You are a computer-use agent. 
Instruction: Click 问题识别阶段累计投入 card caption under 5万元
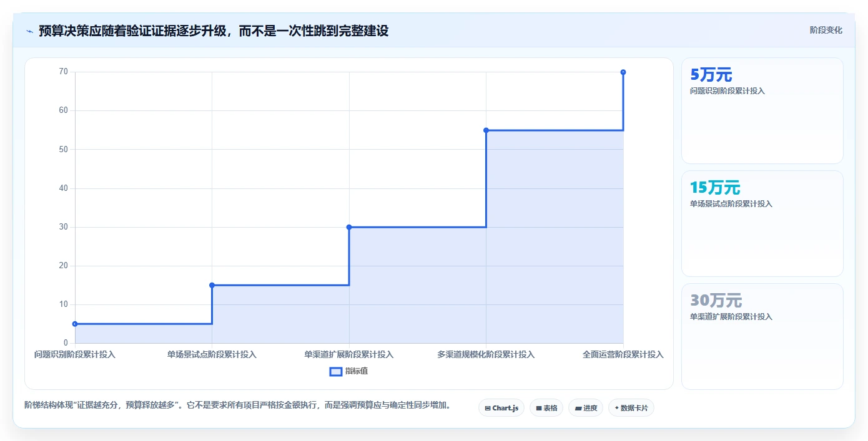point(727,91)
